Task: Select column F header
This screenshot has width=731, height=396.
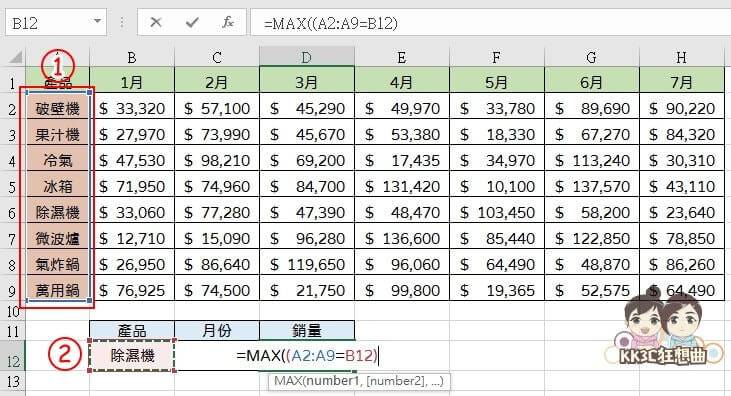Action: (x=497, y=57)
